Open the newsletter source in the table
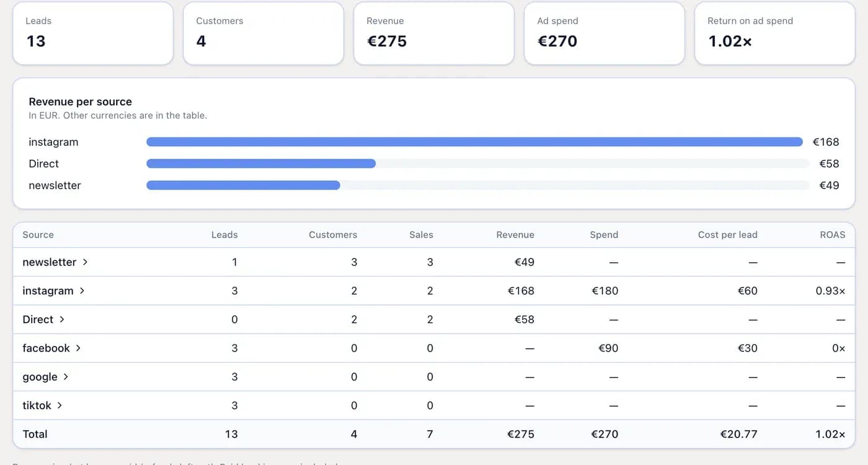The image size is (868, 465). pyautogui.click(x=50, y=262)
